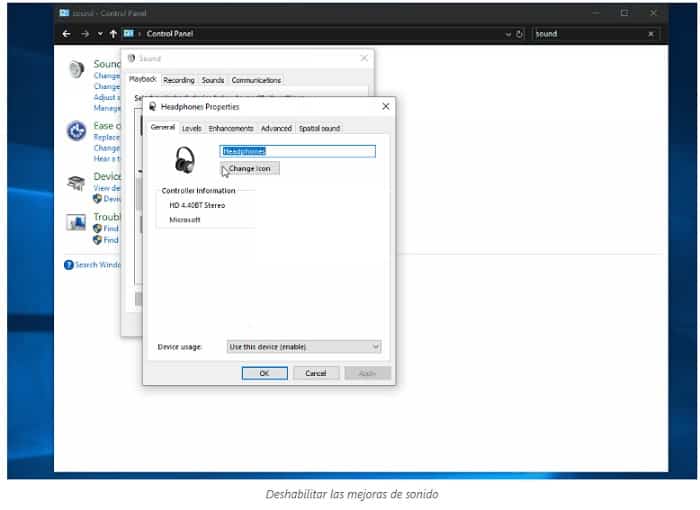Open the Enhancements tab
Screen dimensions: 700x510
pyautogui.click(x=231, y=129)
